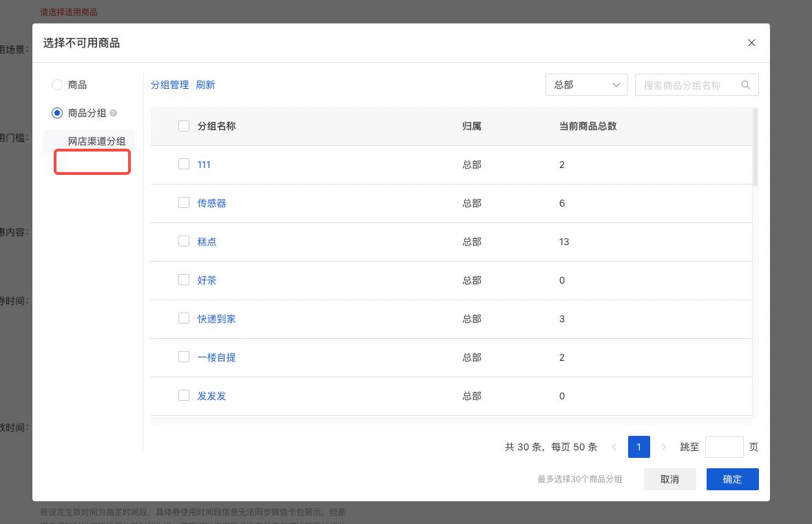Close the 选择不可用商品 dialog
812x524 pixels.
click(x=751, y=43)
